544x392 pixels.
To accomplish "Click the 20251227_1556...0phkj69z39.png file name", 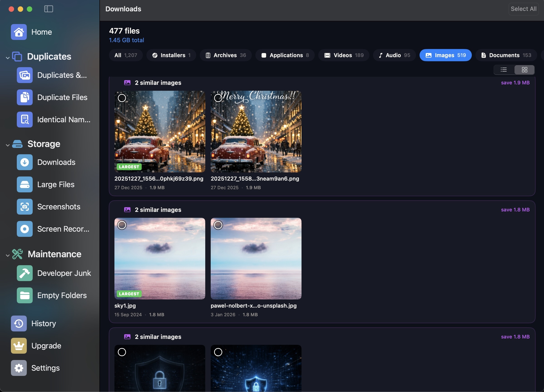I will click(x=159, y=179).
